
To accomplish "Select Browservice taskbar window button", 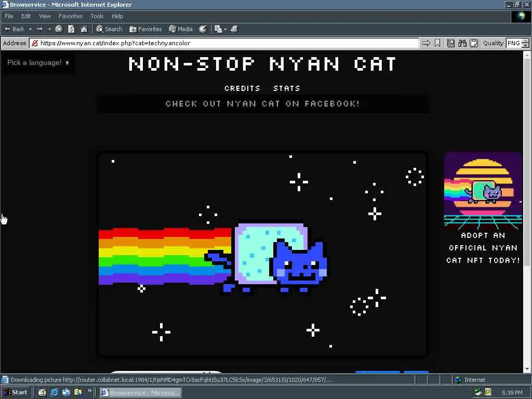I will click(140, 393).
